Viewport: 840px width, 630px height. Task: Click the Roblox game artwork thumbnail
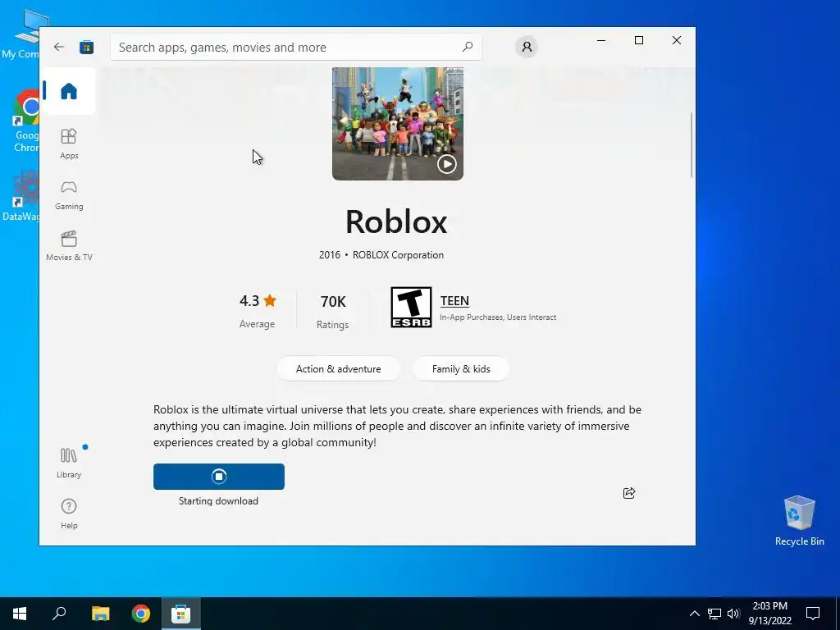(x=398, y=124)
